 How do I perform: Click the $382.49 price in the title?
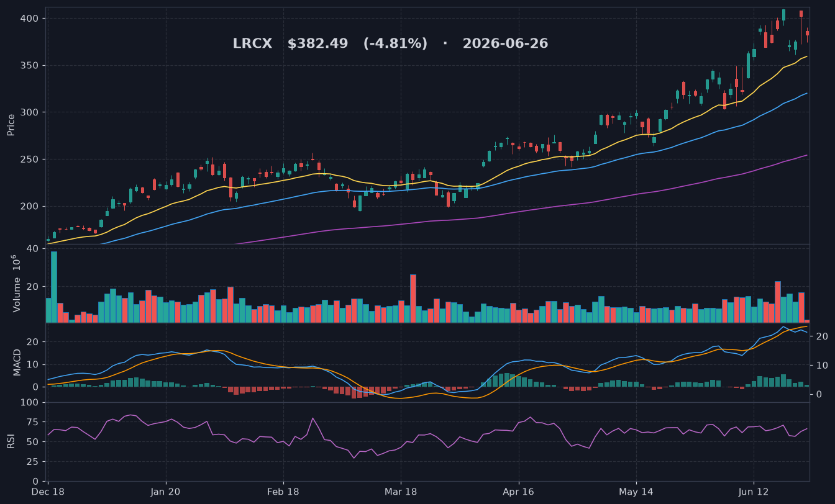click(317, 44)
